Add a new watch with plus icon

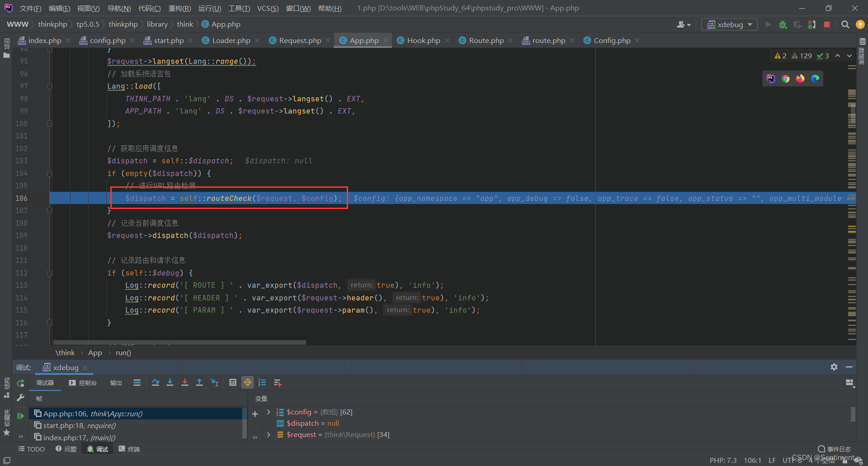point(255,414)
